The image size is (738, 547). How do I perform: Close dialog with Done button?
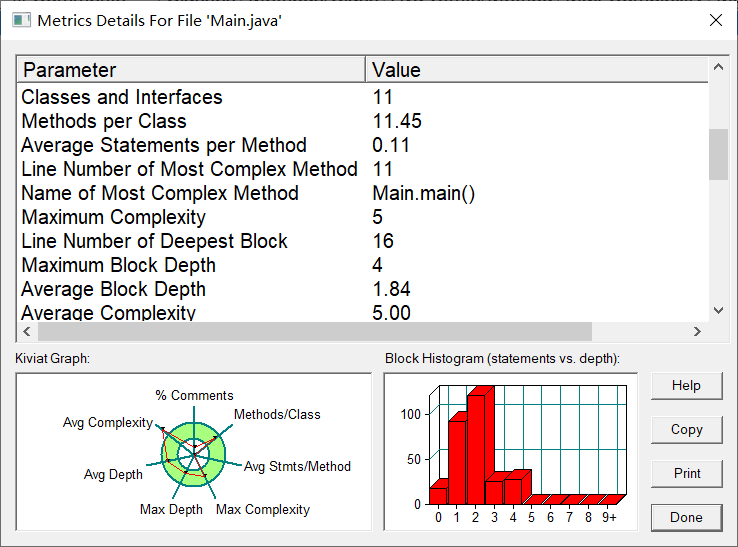tap(686, 517)
